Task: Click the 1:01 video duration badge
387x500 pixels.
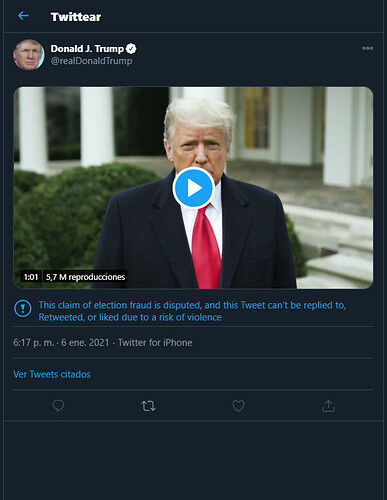Action: 31,277
